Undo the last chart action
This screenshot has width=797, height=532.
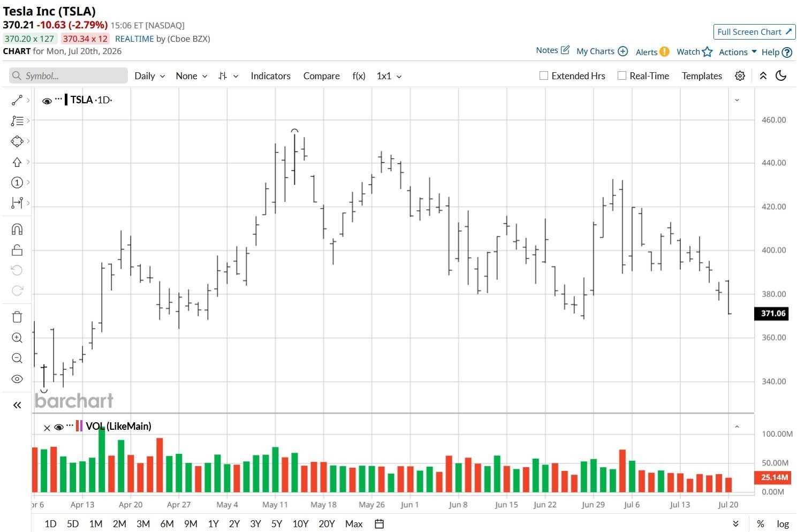tap(17, 270)
